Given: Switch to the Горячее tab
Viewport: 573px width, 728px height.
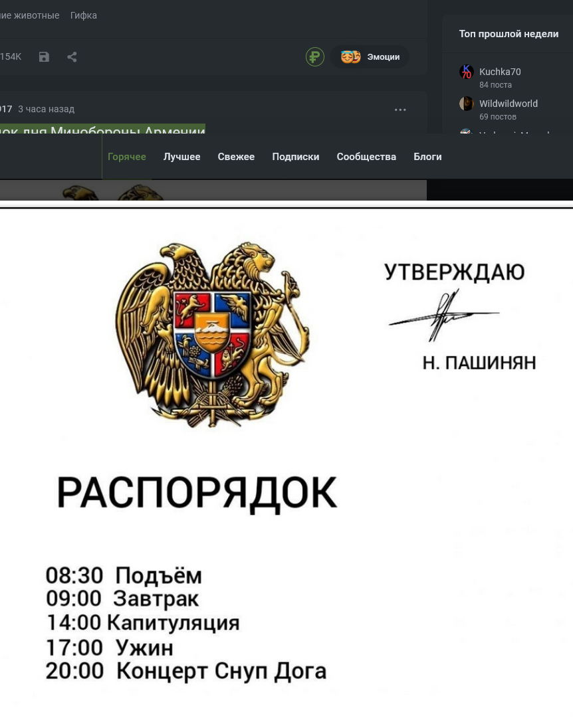Looking at the screenshot, I should (x=127, y=157).
